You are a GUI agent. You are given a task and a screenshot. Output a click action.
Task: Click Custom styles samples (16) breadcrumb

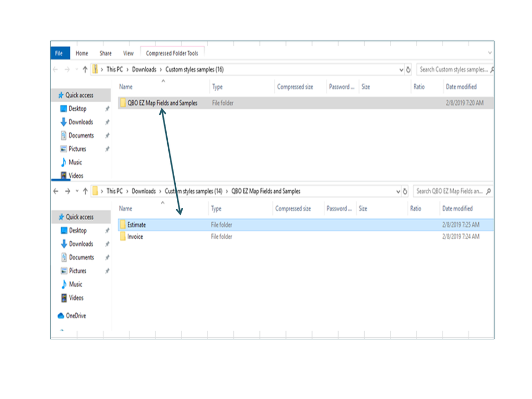[194, 69]
